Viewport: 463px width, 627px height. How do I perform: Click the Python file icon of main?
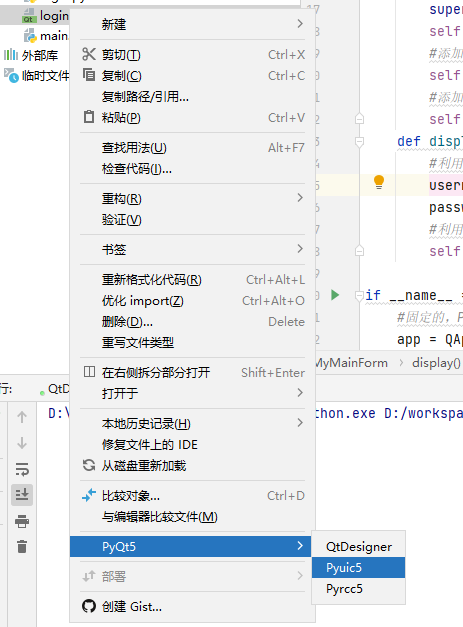coord(30,36)
